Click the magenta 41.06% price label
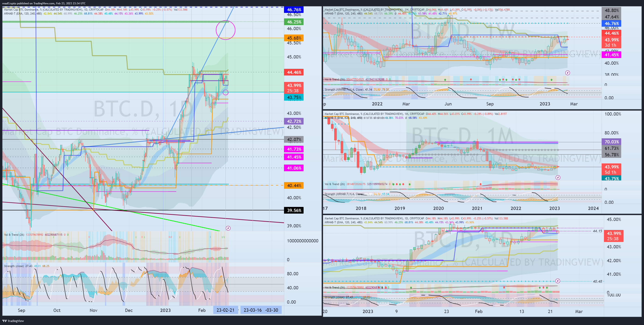The image size is (644, 325). (x=294, y=168)
